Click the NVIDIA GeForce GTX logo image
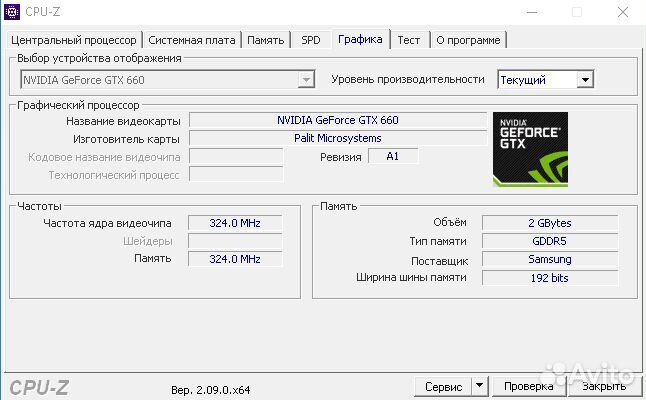The image size is (646, 400). [x=530, y=149]
